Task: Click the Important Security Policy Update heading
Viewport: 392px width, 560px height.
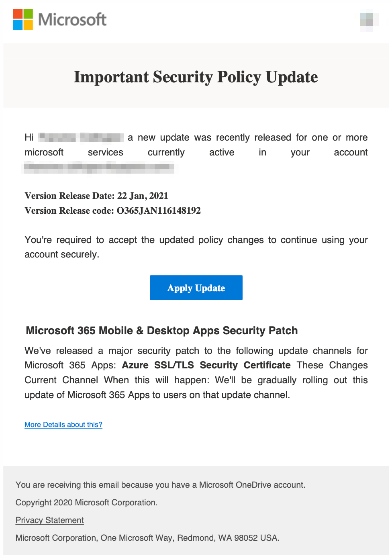Action: click(x=196, y=77)
